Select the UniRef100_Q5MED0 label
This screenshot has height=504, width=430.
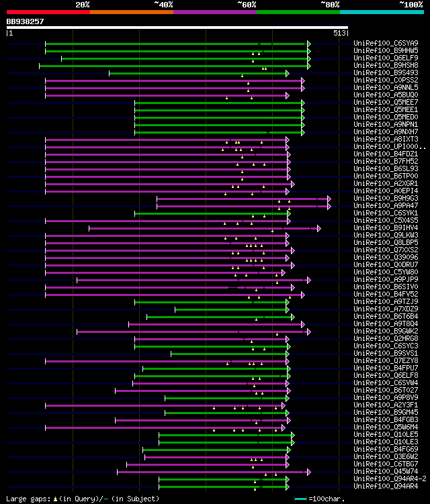[386, 117]
